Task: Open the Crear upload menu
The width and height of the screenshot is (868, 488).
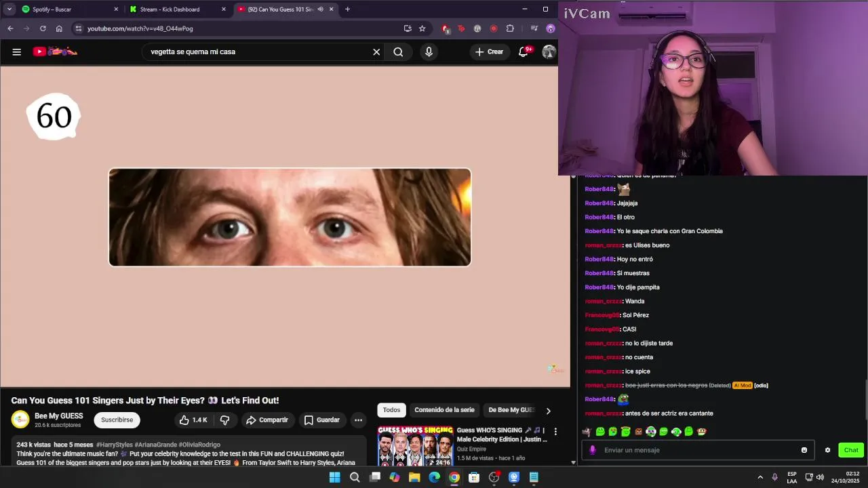Action: click(489, 52)
